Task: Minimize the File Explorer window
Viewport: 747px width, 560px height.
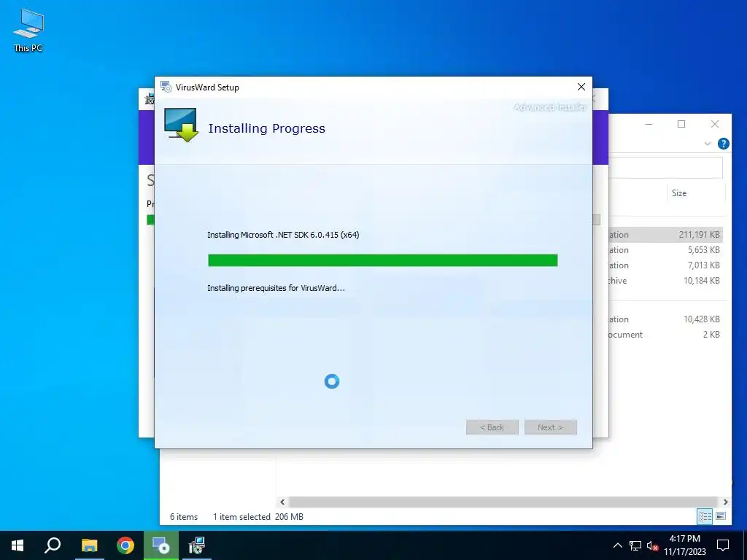Action: (x=649, y=124)
